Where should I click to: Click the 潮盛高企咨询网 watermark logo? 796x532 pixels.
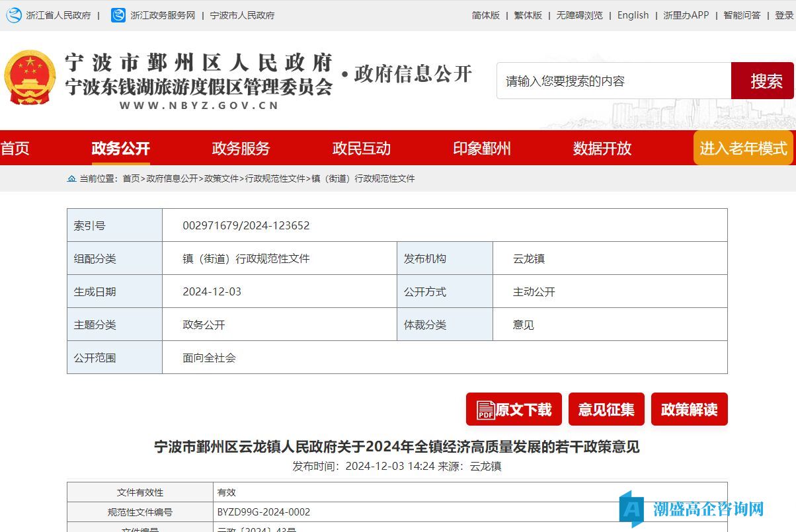(632, 509)
